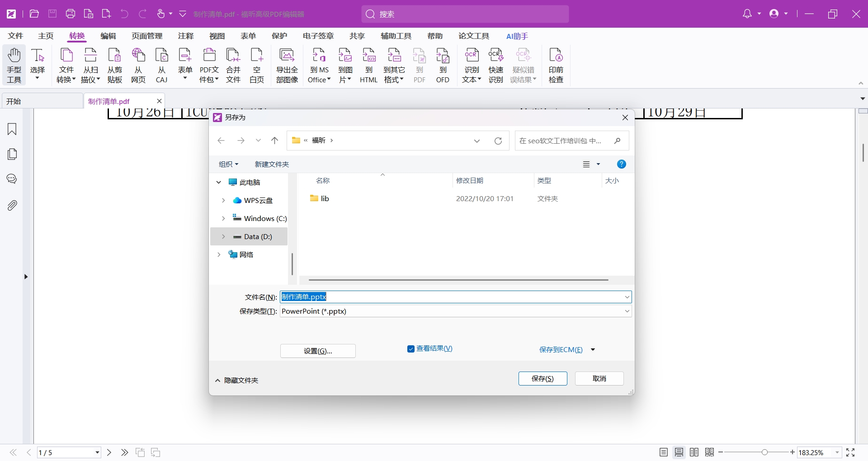The image size is (868, 461).
Task: Open the bookmark panel in left sidebar
Action: [x=12, y=129]
